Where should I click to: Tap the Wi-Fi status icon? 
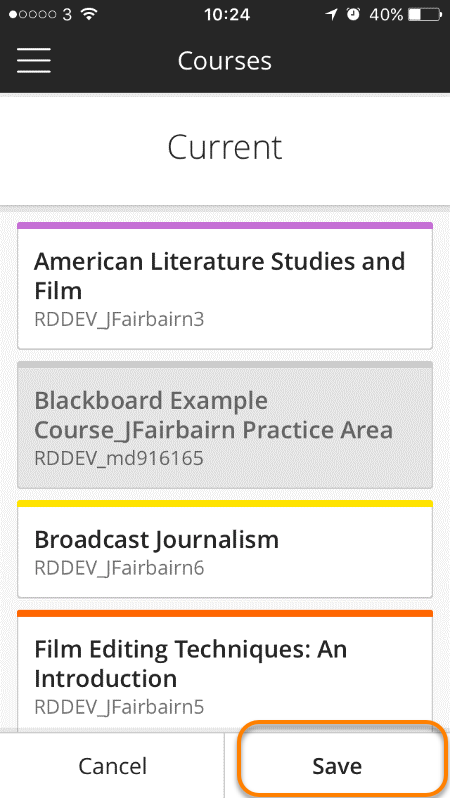[x=89, y=14]
